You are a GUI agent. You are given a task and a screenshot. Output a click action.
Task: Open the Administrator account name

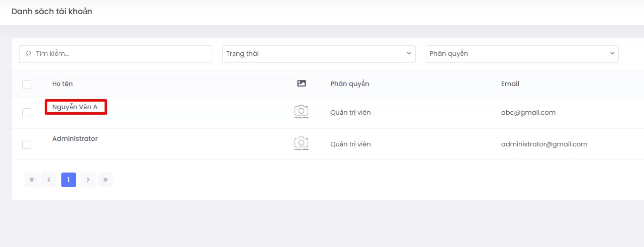pos(75,139)
